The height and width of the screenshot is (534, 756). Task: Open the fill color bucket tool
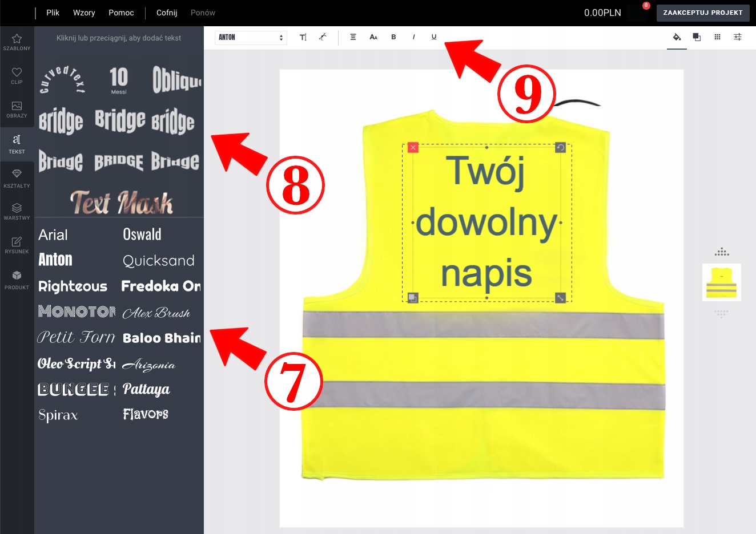pyautogui.click(x=677, y=37)
